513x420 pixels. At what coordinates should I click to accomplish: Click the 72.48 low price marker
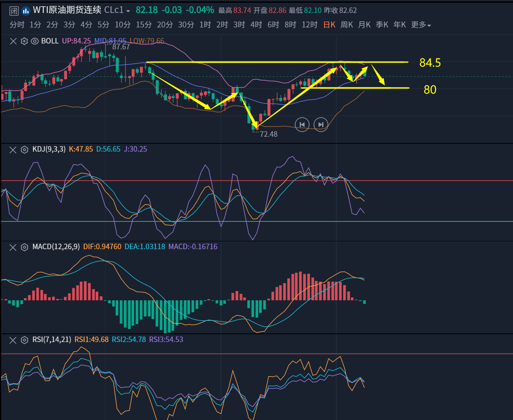pos(268,134)
